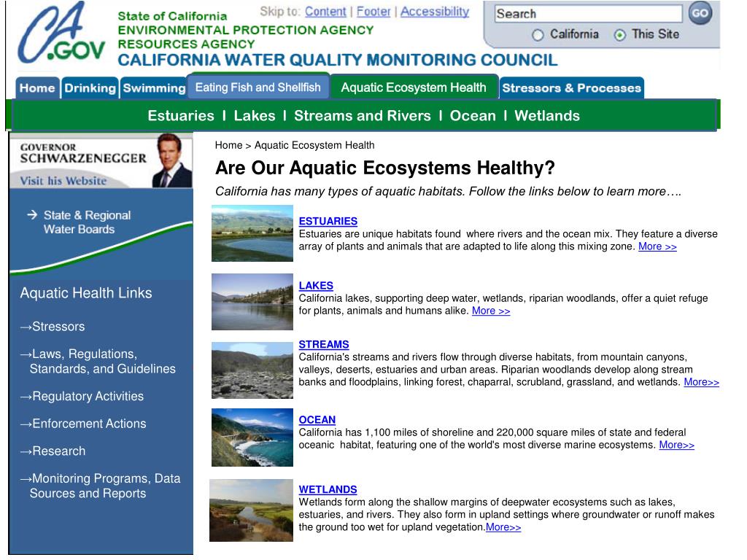Image resolution: width=747 pixels, height=560 pixels.
Task: Open Wetlands in green submenu
Action: (x=547, y=116)
